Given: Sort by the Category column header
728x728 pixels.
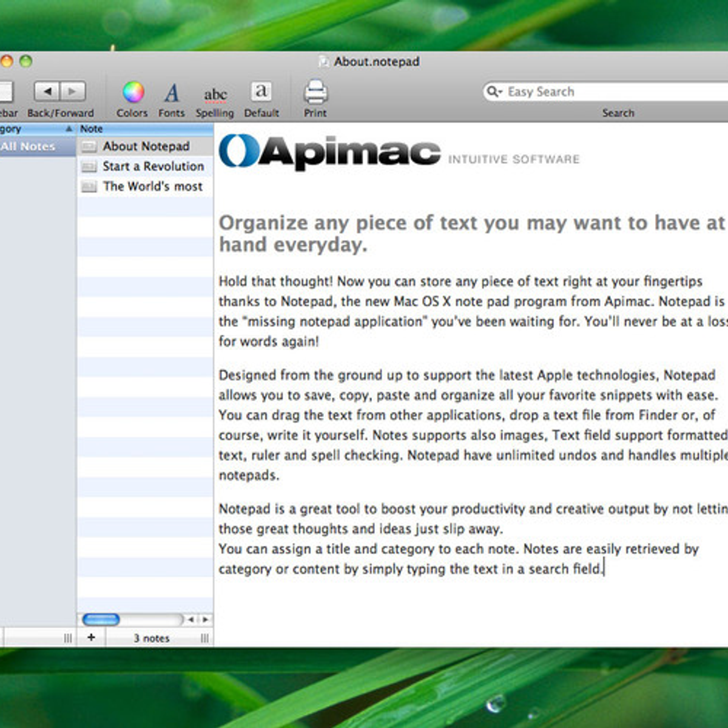Looking at the screenshot, I should [x=38, y=129].
